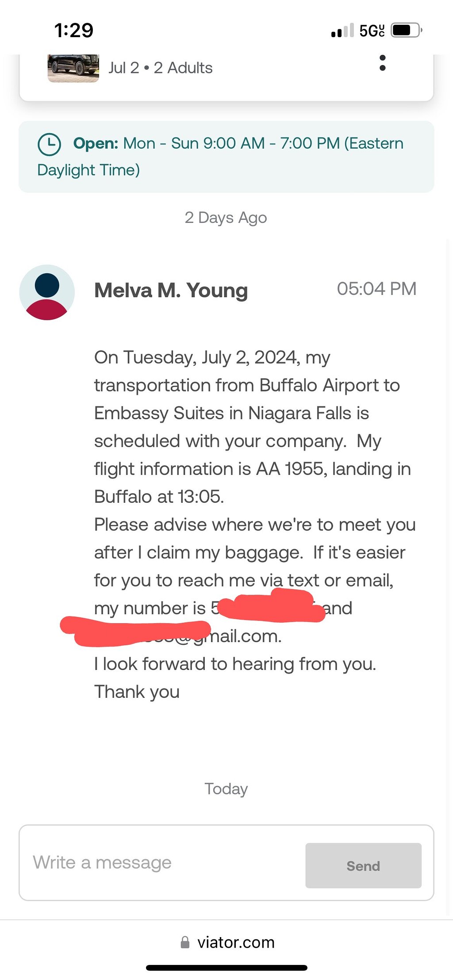Tap the home indicator bar at bottom

click(x=226, y=968)
